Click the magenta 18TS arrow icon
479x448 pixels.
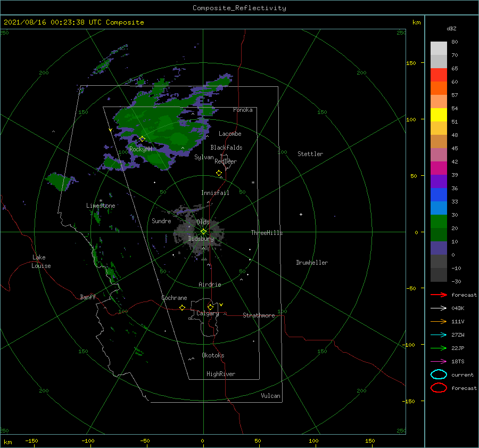tap(439, 362)
